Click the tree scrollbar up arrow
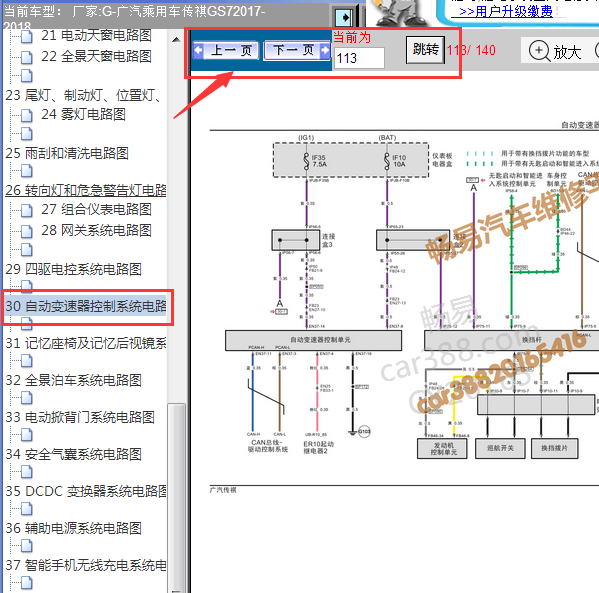The height and width of the screenshot is (593, 599). (176, 39)
